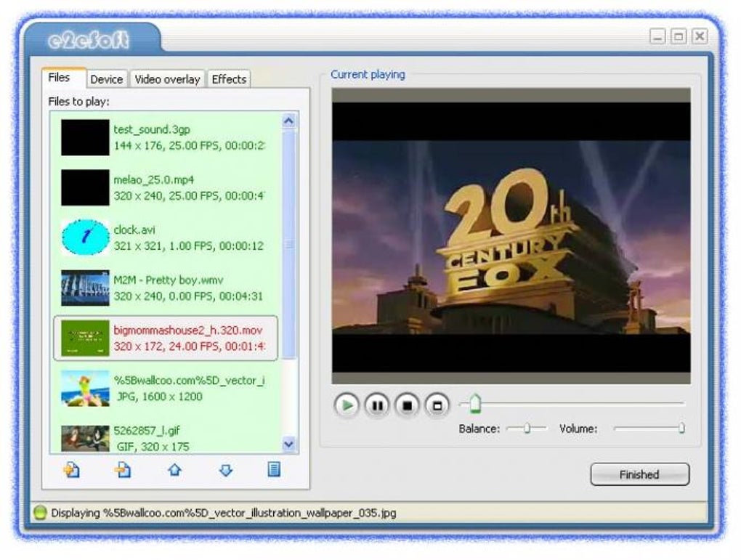Click the text '321 x 321, 1.00 FPS, 00:00:12'
The image size is (741, 560).
(x=189, y=245)
